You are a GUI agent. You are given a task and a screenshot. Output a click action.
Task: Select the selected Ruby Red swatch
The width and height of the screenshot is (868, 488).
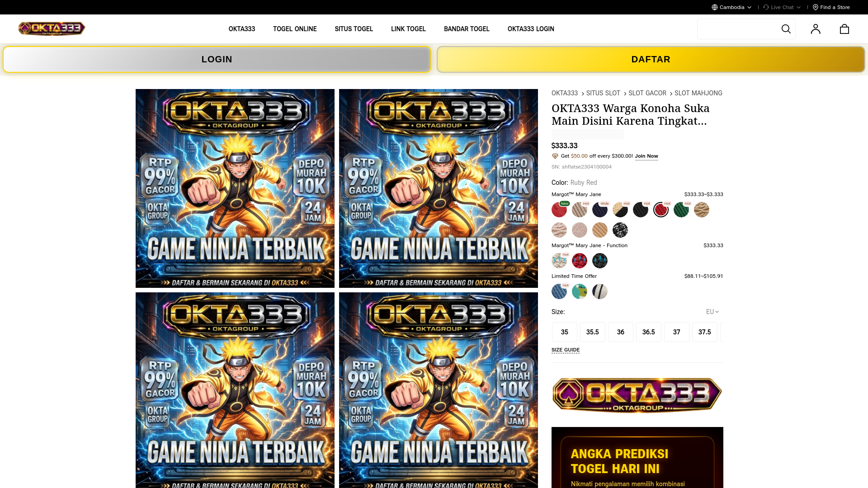[661, 210]
